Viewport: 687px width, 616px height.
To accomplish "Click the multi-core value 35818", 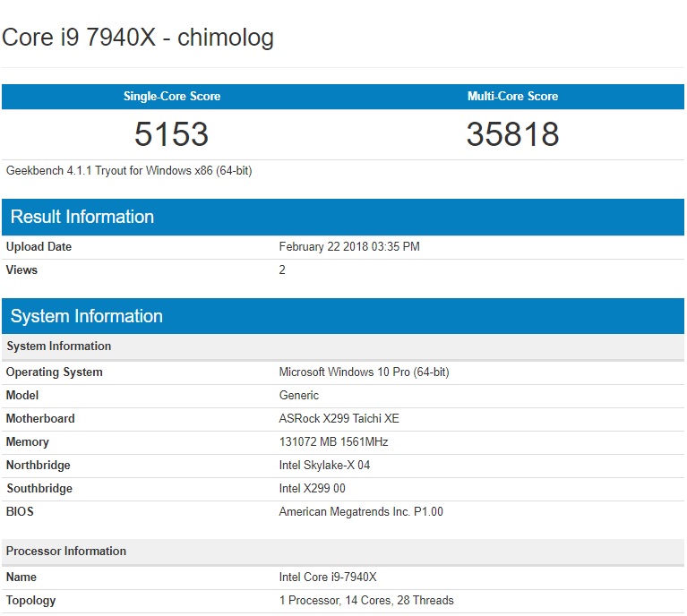I will (x=512, y=133).
